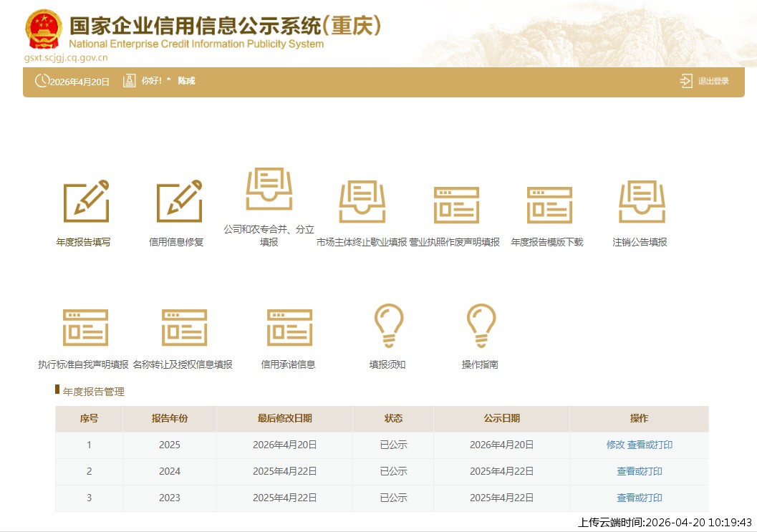
Task: Open the 注销公告填报 icon
Action: [x=642, y=201]
